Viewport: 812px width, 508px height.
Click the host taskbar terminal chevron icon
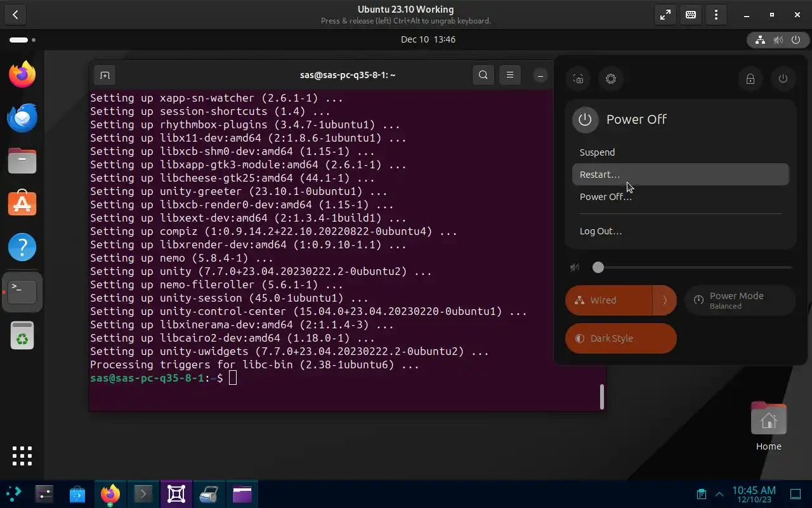pos(143,493)
